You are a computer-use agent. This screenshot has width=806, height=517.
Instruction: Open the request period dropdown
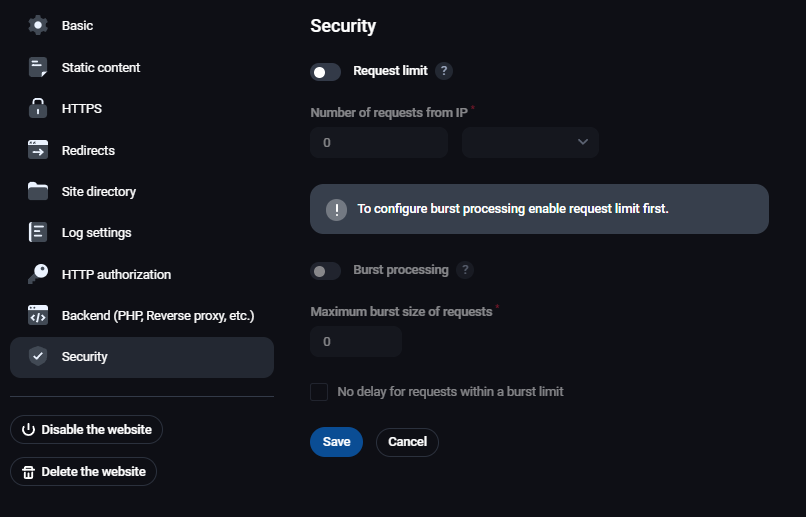coord(530,143)
